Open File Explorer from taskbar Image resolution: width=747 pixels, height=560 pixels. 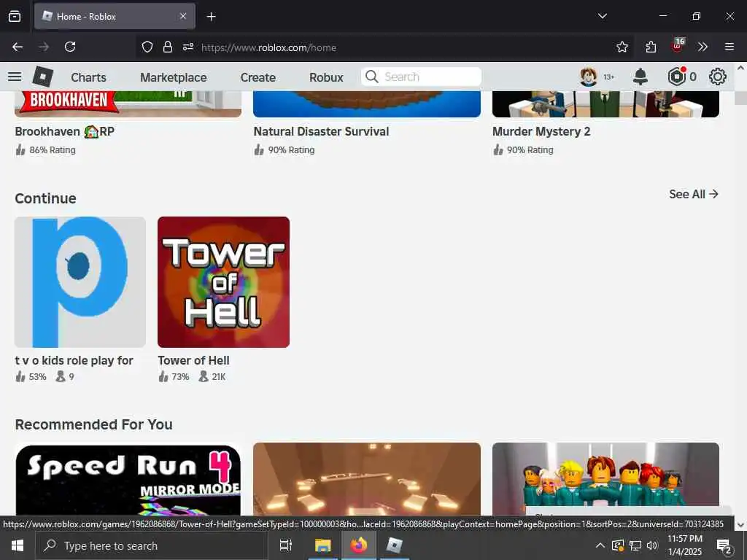coord(322,545)
